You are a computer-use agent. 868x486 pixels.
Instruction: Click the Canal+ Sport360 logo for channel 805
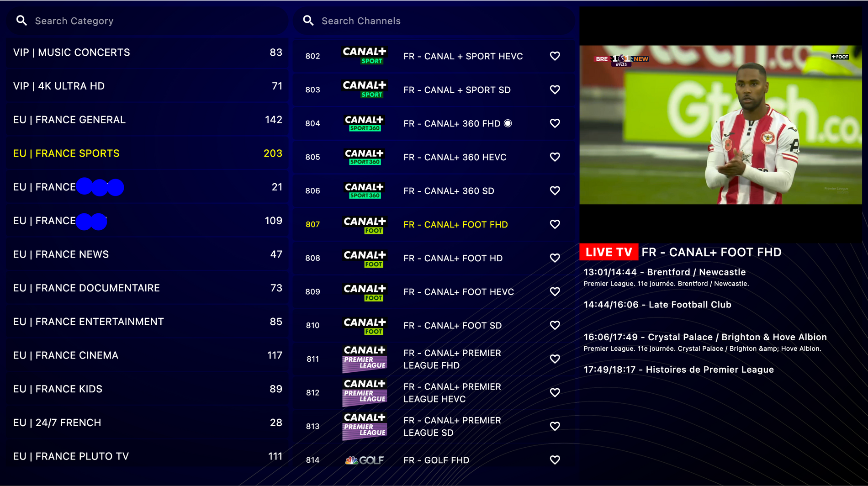tap(365, 157)
